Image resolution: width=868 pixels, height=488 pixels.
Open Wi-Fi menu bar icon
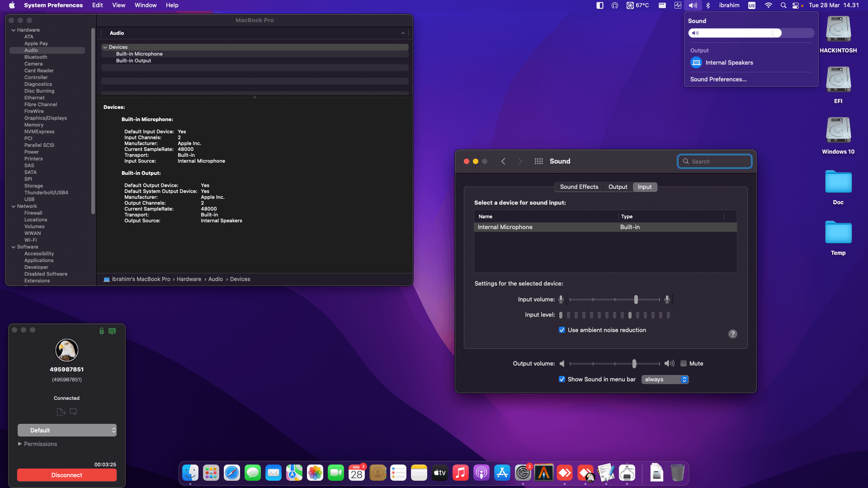pyautogui.click(x=769, y=5)
